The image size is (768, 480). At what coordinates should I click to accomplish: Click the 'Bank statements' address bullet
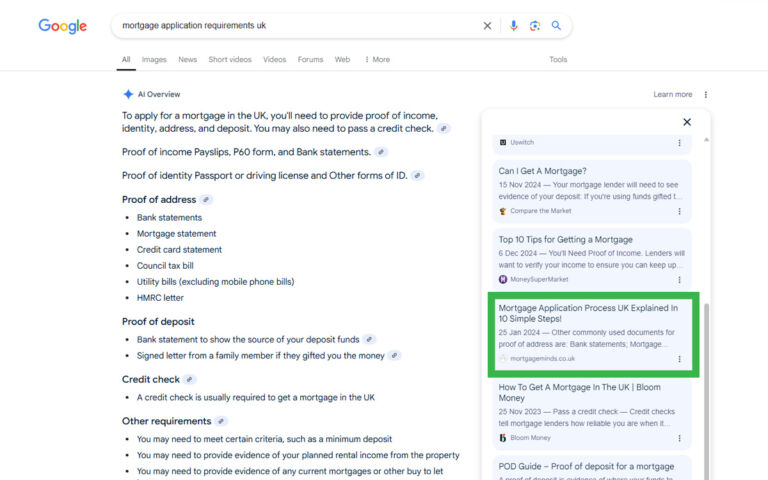(x=169, y=217)
